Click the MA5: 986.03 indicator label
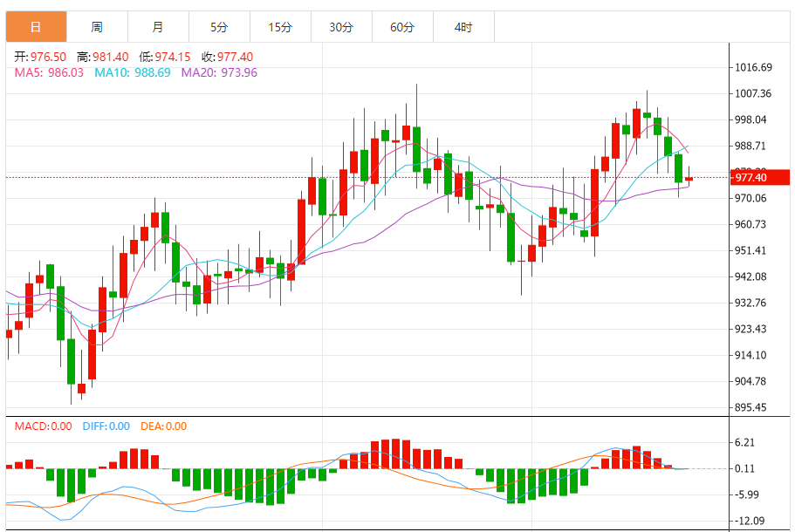Screen dimensions: 795x532 click(x=49, y=72)
